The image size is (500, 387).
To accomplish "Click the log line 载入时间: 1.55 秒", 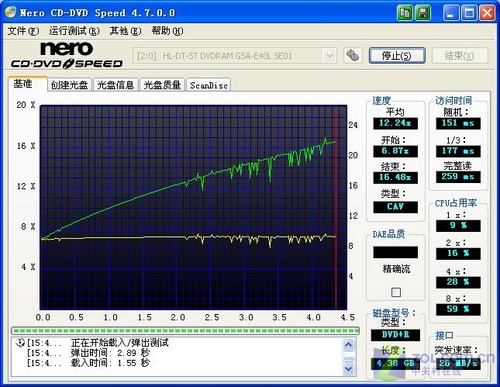I will [110, 363].
